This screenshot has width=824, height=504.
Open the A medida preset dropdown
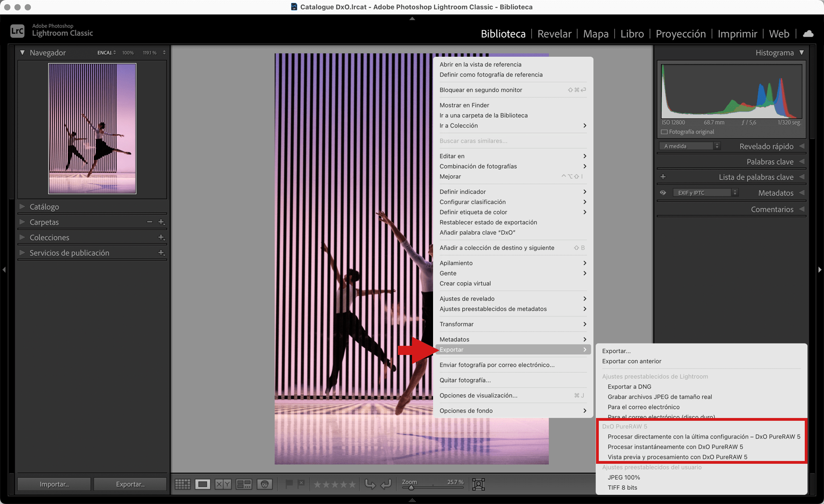click(689, 146)
